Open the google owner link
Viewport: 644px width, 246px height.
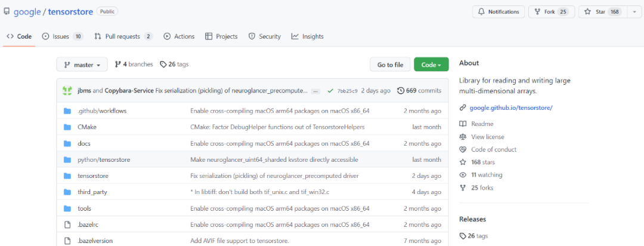pyautogui.click(x=27, y=11)
